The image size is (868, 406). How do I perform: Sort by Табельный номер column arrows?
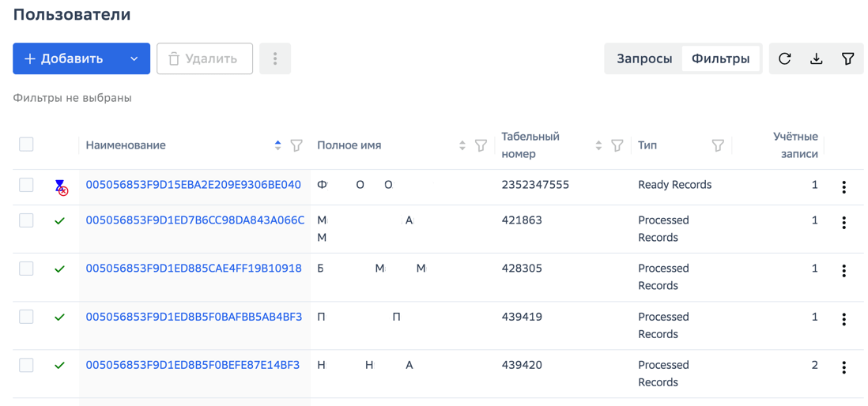point(598,145)
